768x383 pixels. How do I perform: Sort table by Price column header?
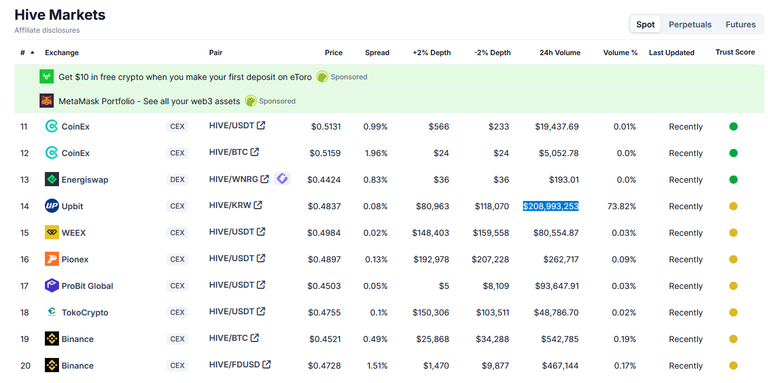[334, 53]
